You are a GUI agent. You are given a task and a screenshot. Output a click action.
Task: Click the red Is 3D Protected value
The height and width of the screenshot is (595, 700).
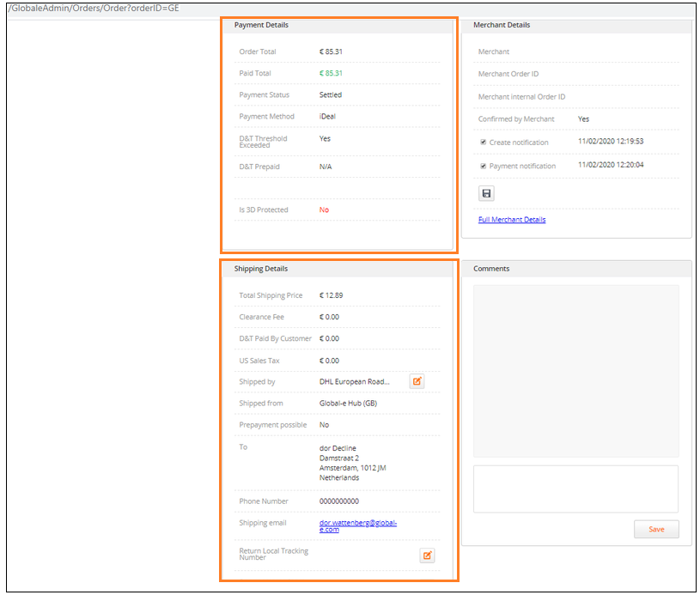click(x=325, y=209)
